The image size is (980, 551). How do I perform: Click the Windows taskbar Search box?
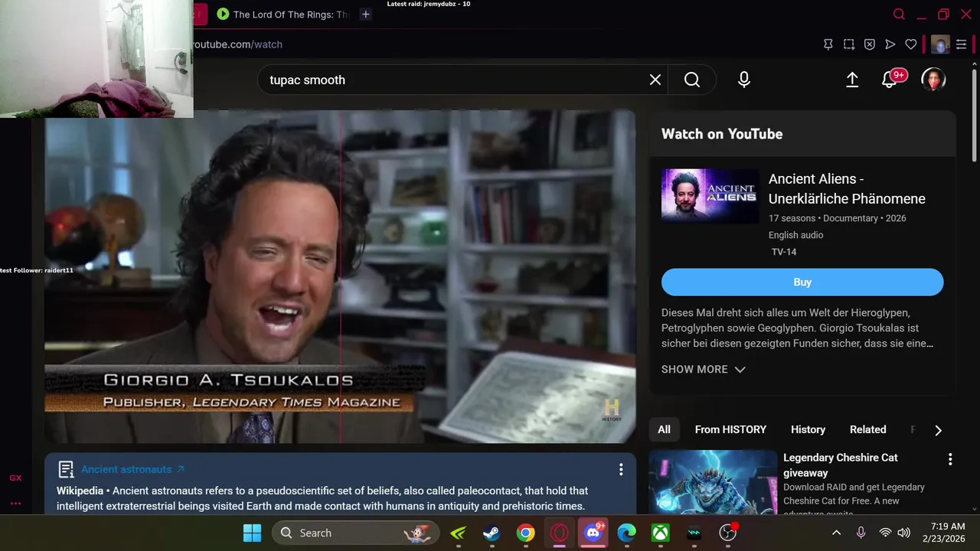(x=355, y=533)
